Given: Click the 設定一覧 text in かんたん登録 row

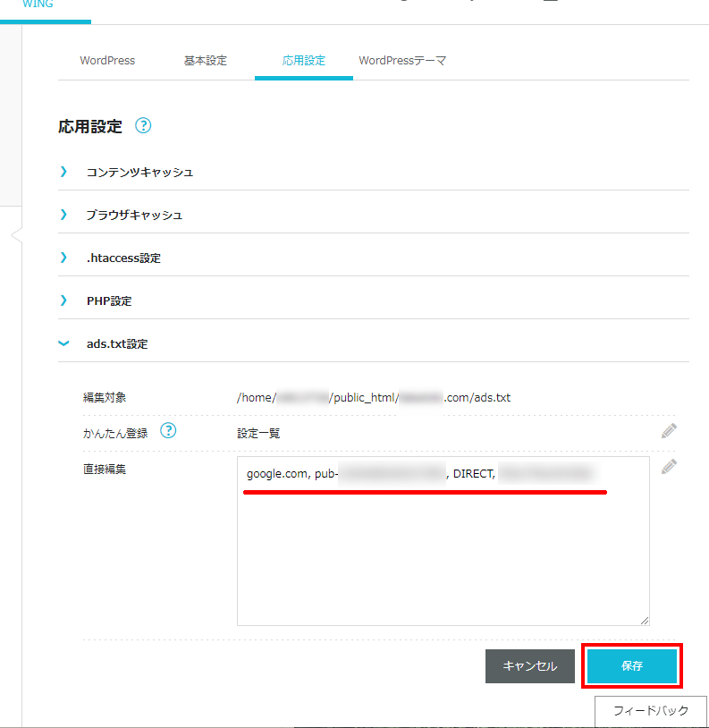Looking at the screenshot, I should point(258,433).
